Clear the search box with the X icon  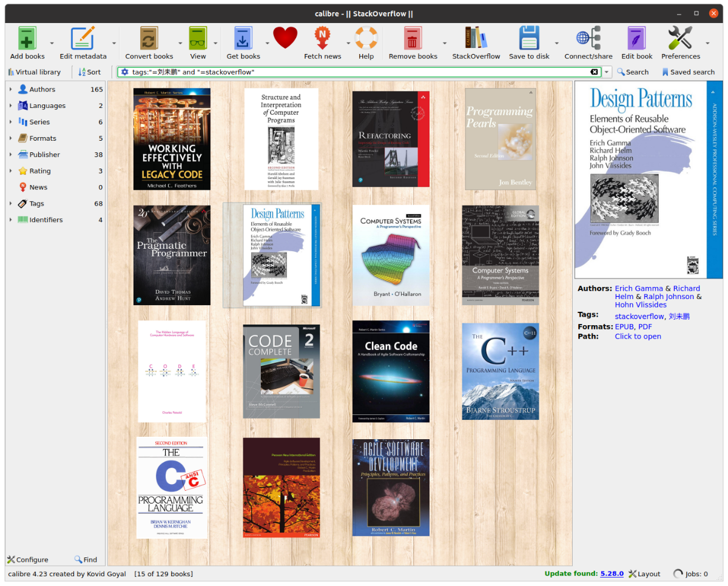coord(595,72)
